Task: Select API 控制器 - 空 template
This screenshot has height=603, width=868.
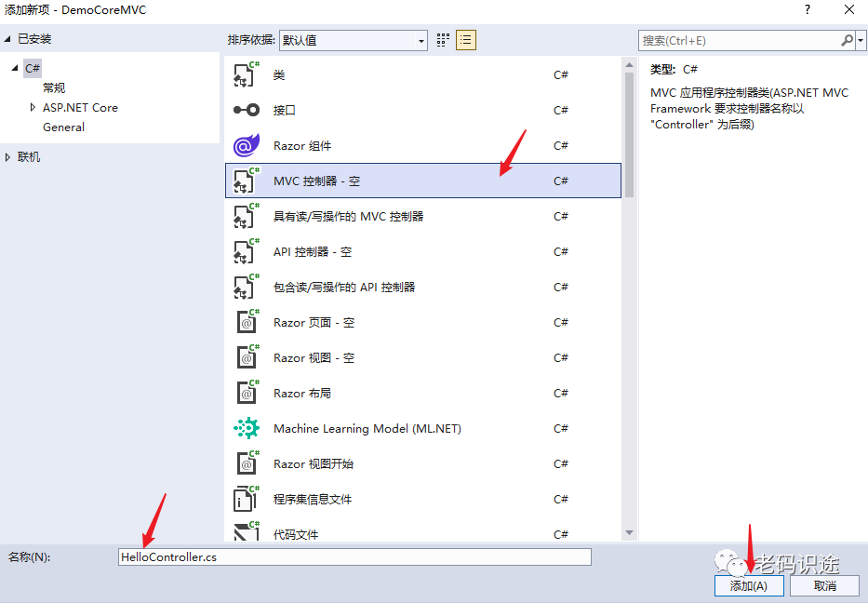Action: (423, 252)
